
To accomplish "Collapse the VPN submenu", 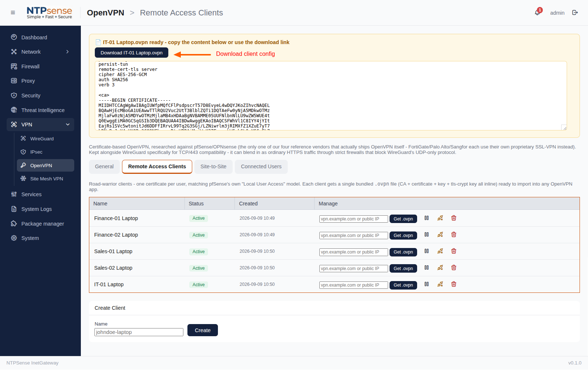I will point(68,125).
